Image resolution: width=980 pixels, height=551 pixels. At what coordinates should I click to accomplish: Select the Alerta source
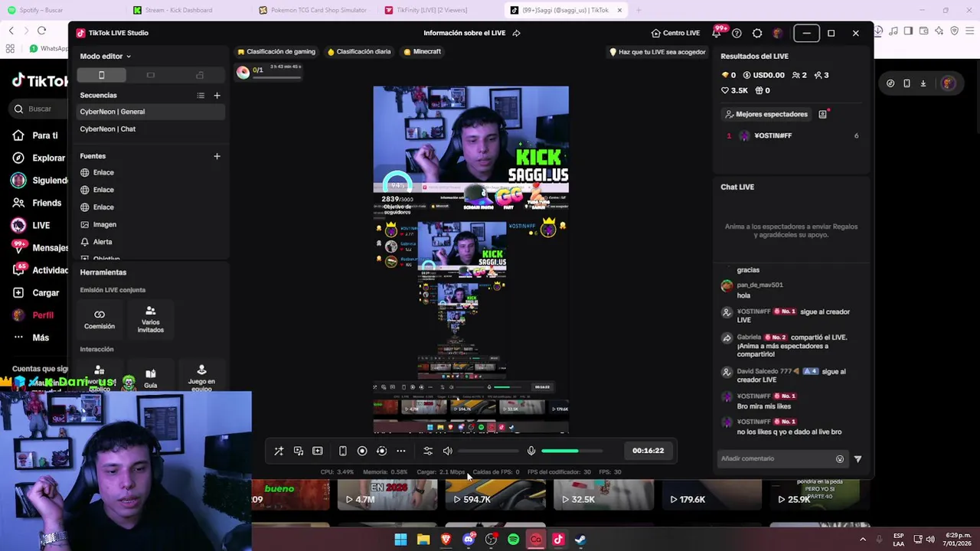(151, 242)
